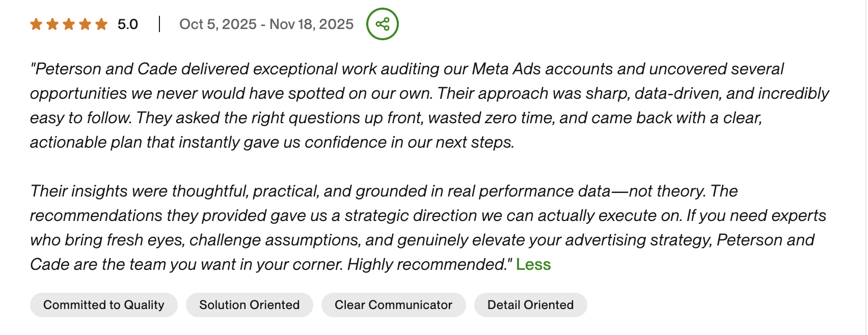868x335 pixels.
Task: Select the fourth star in the rating
Action: pos(86,23)
